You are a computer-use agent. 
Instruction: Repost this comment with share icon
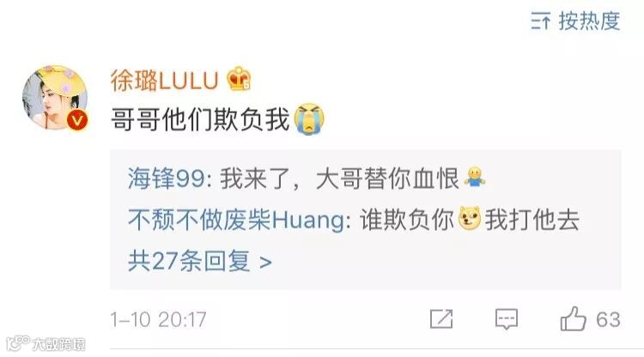pos(441,319)
